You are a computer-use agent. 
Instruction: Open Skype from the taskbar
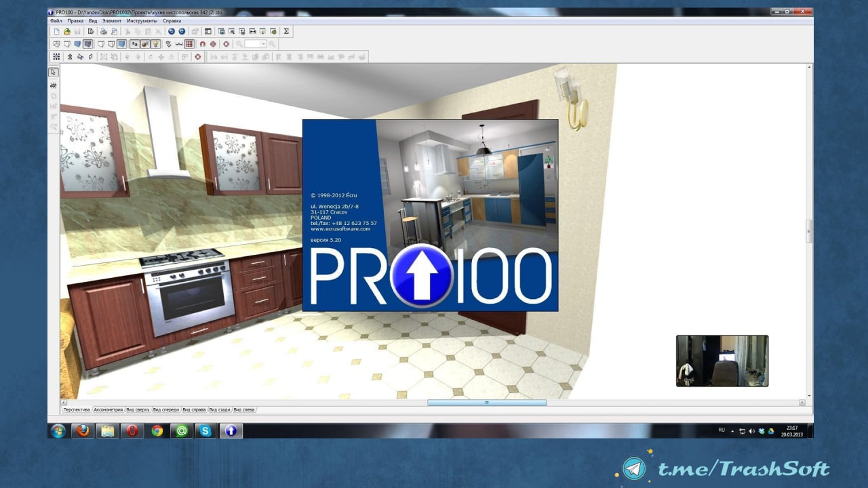[206, 430]
